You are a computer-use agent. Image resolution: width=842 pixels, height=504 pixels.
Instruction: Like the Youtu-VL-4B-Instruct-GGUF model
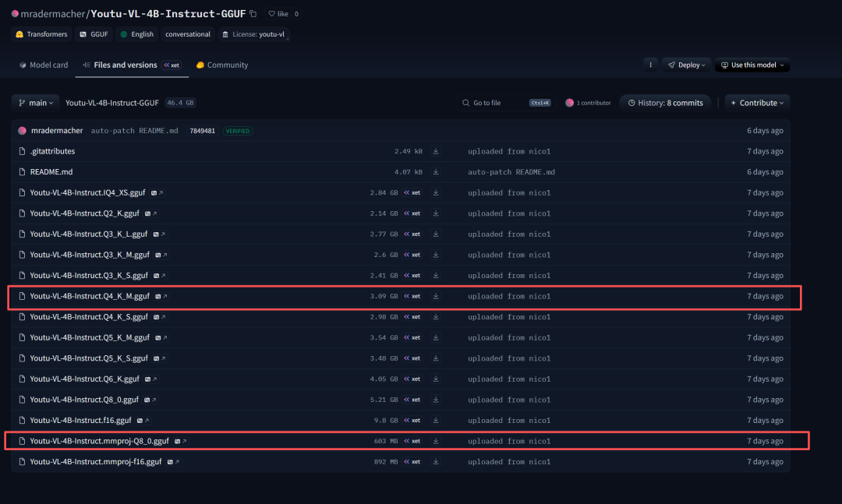click(x=278, y=14)
